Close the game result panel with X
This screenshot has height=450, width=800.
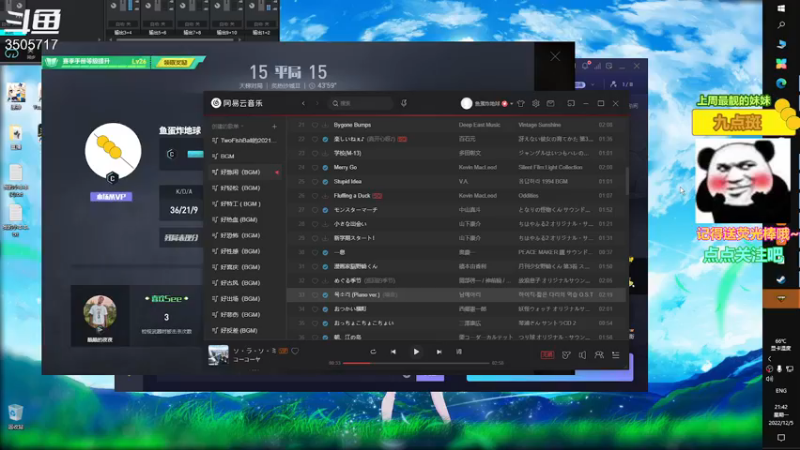click(555, 56)
